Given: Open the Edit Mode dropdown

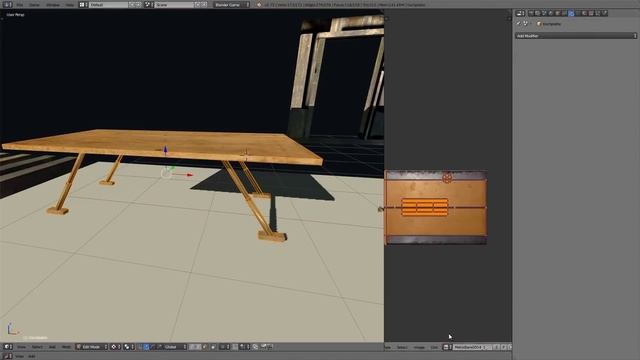Looking at the screenshot, I should click(91, 347).
